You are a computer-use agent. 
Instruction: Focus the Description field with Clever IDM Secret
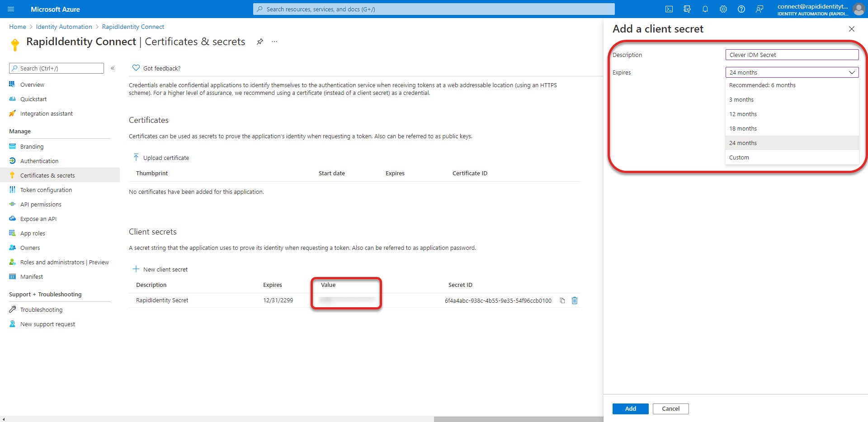pyautogui.click(x=792, y=55)
